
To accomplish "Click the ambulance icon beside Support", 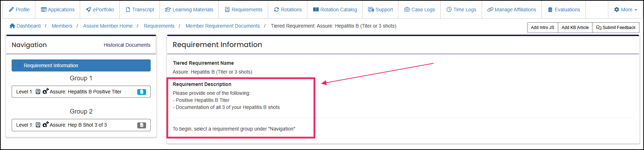I will [x=371, y=10].
